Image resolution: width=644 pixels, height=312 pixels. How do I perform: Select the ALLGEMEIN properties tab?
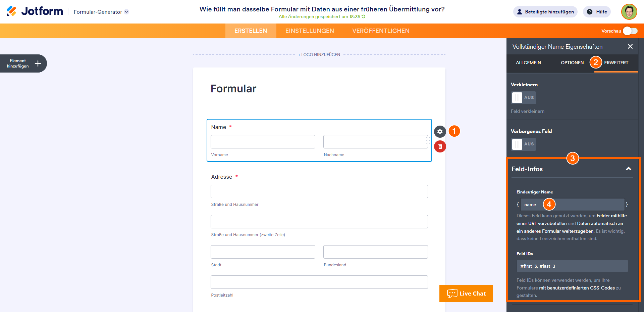[528, 63]
